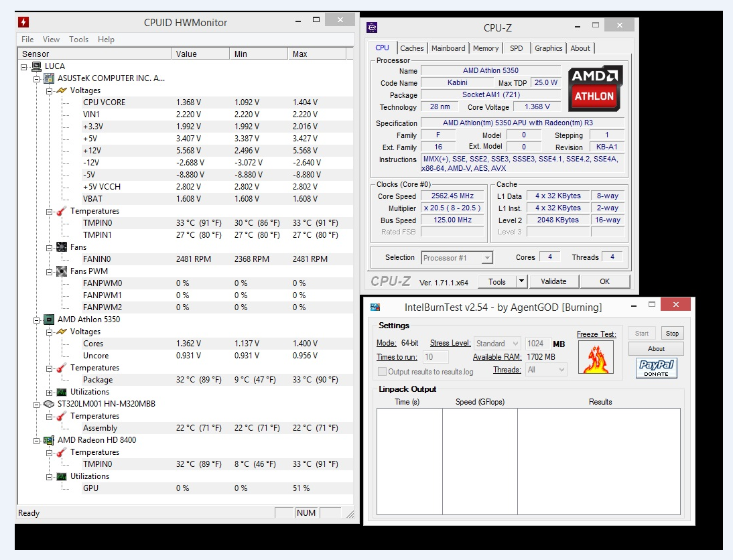
Task: Click the ASUSTeK motherboard icon
Action: pos(49,78)
